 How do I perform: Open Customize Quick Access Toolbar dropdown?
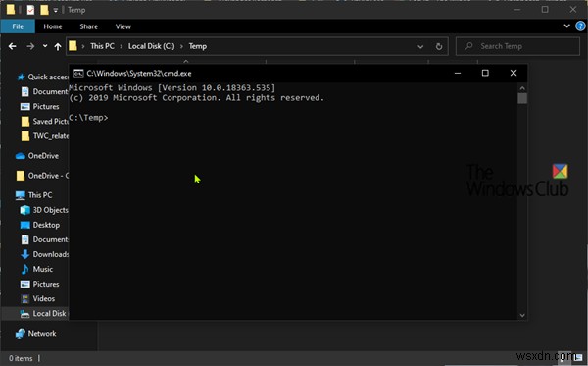click(x=55, y=10)
